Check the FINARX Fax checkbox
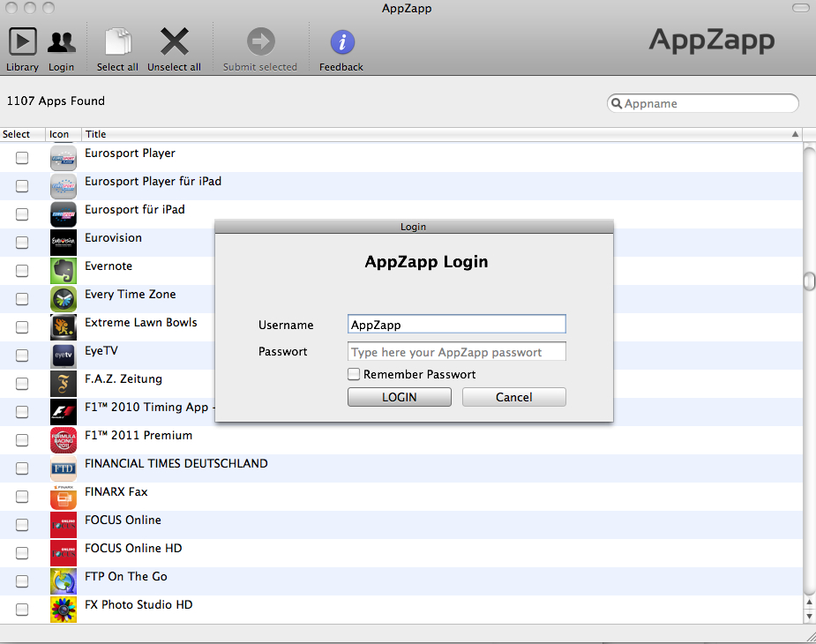 tap(22, 496)
